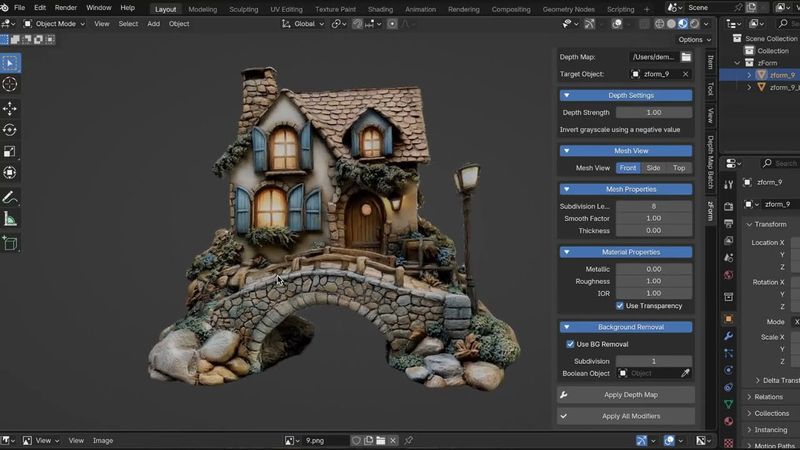Viewport: 800px width, 450px height.
Task: Click the Boolean Object eyedropper icon
Action: pos(685,373)
